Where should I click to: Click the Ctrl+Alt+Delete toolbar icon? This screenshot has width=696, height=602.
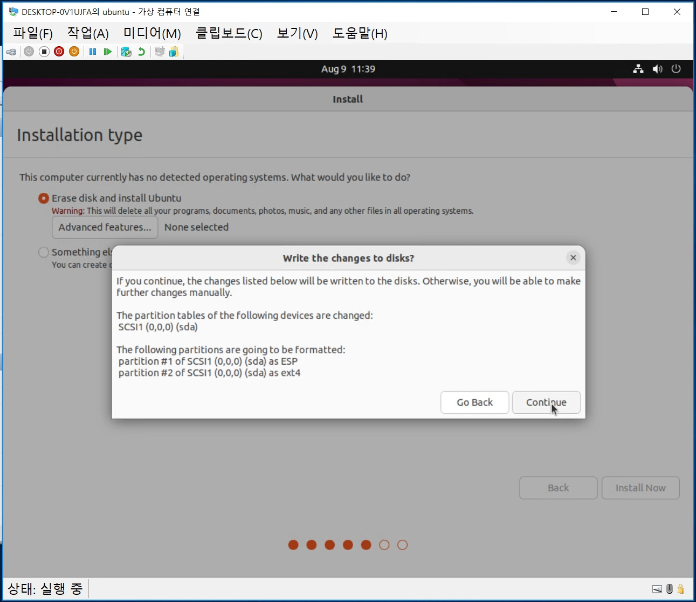[11, 52]
